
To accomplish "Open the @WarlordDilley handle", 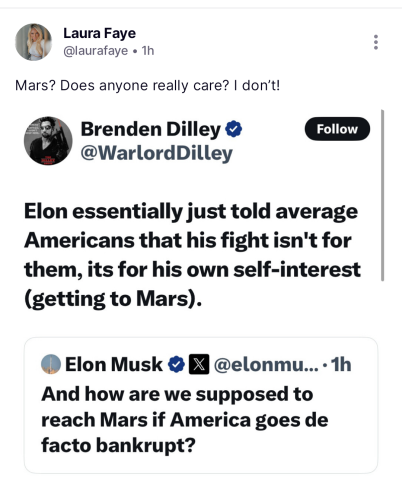I will point(157,154).
